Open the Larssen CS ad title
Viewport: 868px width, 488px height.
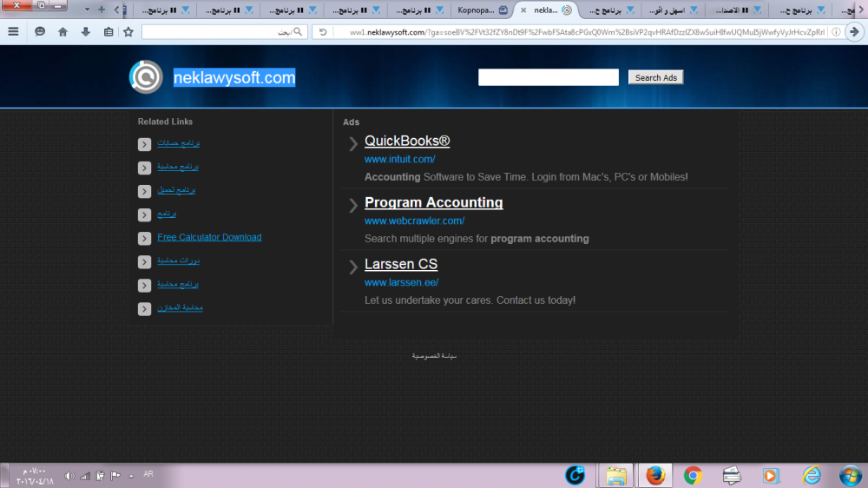pyautogui.click(x=401, y=264)
